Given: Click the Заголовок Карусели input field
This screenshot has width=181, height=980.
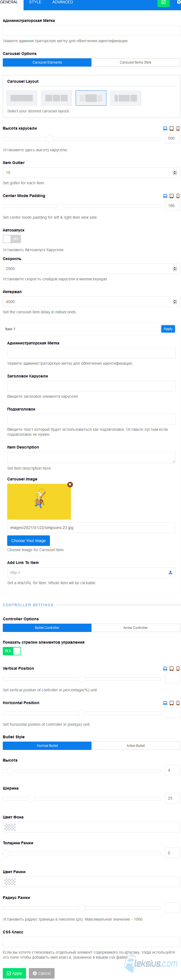Looking at the screenshot, I should (x=91, y=387).
